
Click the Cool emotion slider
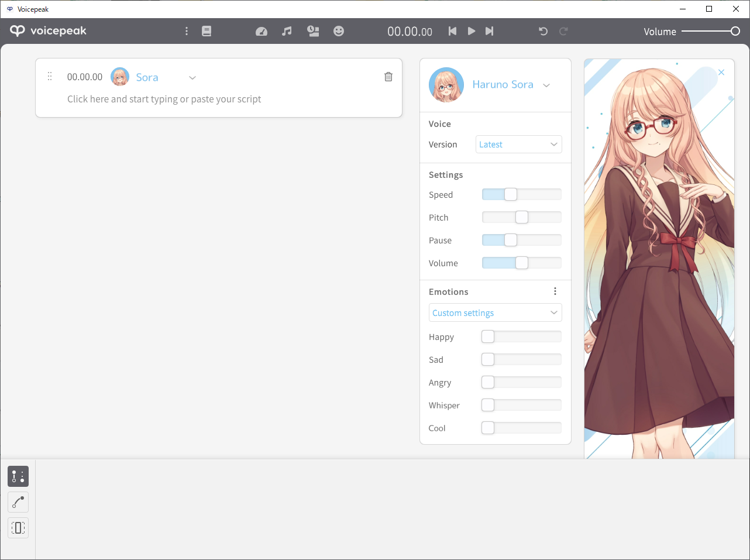(x=522, y=428)
